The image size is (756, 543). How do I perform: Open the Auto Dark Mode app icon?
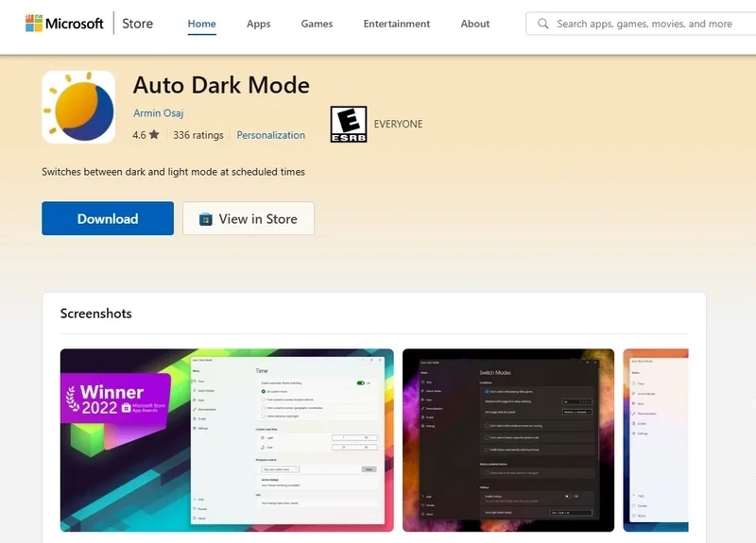(x=78, y=107)
